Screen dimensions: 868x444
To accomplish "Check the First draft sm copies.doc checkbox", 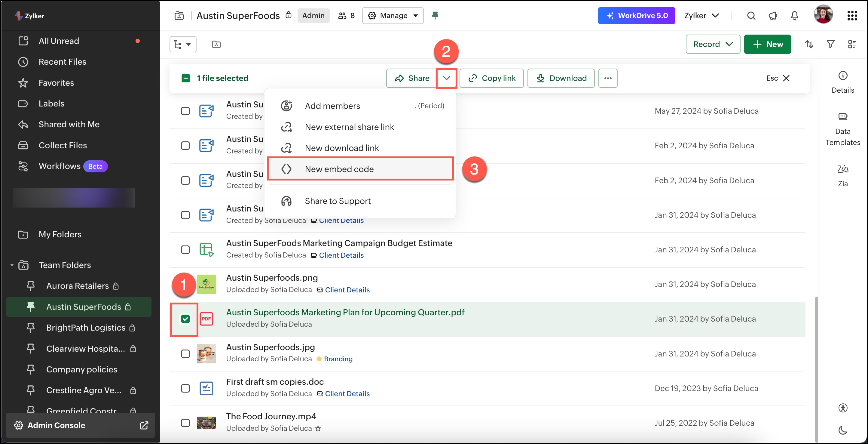I will pos(185,388).
